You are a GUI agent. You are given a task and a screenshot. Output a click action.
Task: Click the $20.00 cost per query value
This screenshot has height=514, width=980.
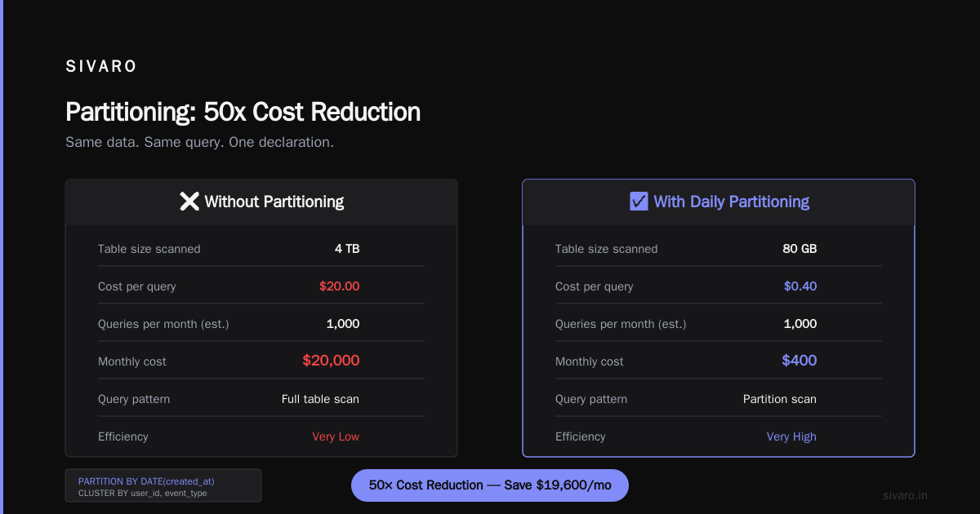click(x=339, y=286)
